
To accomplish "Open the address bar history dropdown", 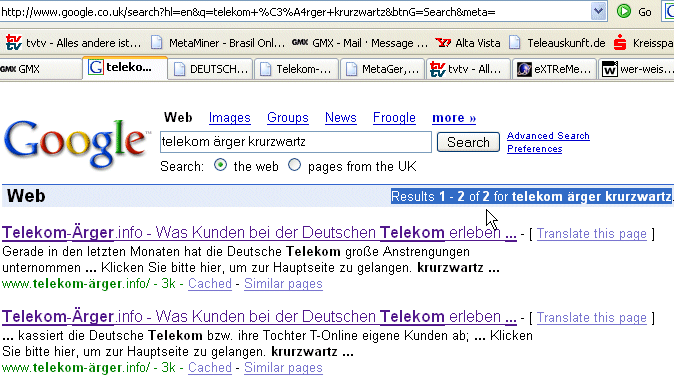I will [x=598, y=12].
